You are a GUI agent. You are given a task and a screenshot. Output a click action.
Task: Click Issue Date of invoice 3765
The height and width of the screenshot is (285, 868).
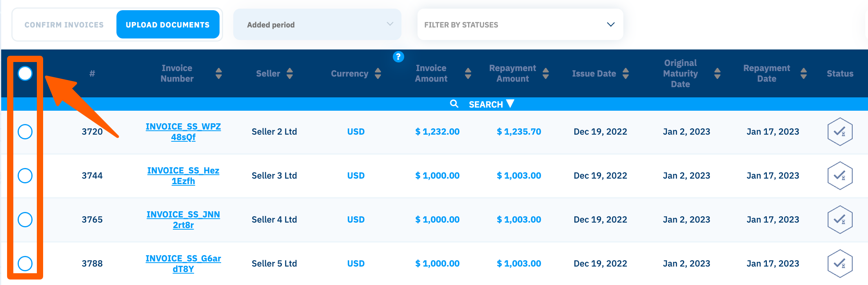click(600, 219)
